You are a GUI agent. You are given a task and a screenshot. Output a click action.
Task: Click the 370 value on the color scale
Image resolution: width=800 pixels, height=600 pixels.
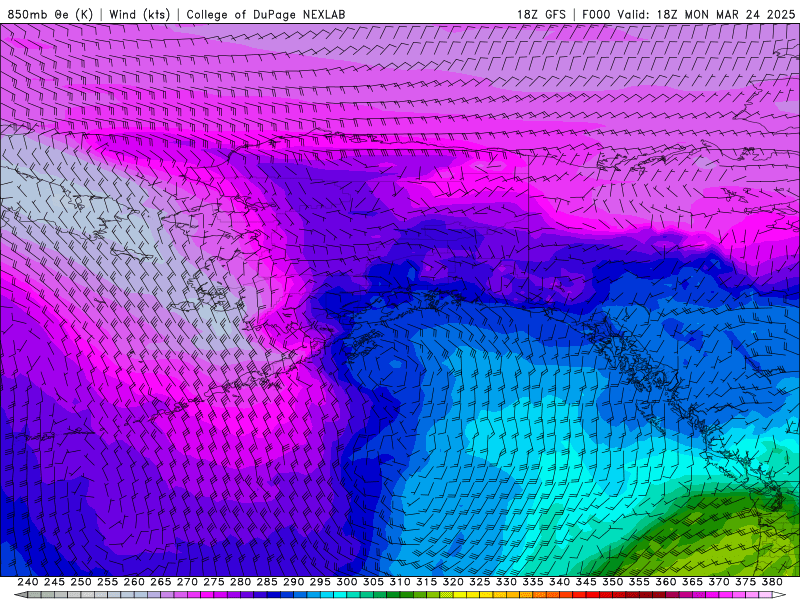pos(719,582)
